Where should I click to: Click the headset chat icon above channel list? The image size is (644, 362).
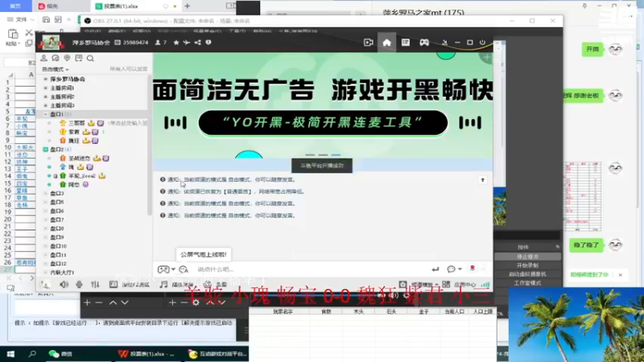coord(56,58)
